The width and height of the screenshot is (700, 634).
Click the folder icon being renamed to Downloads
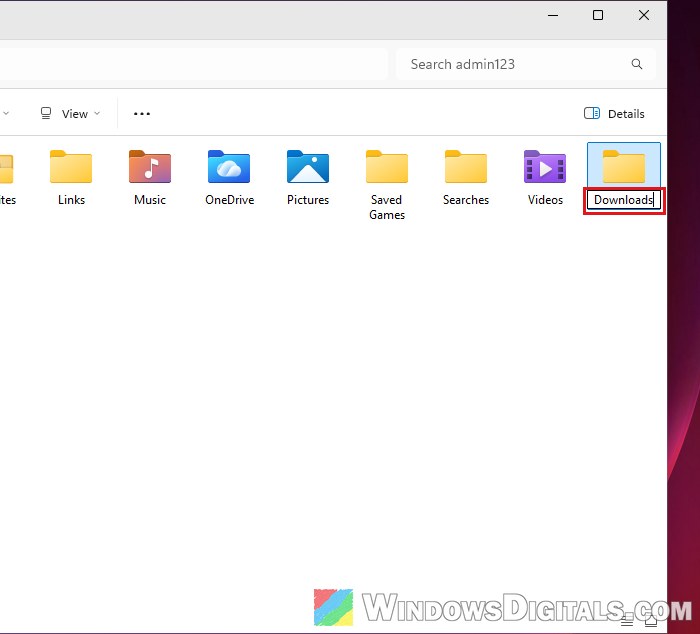pyautogui.click(x=624, y=167)
